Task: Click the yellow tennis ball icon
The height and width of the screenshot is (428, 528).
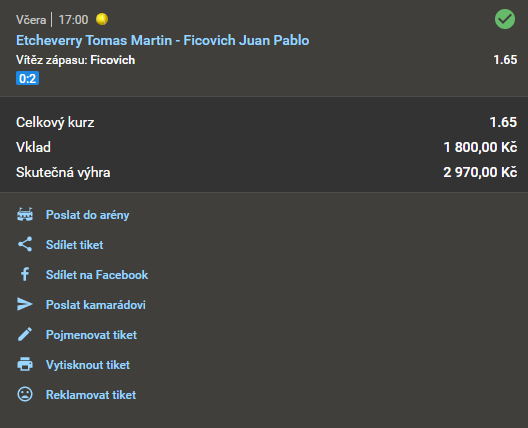Action: click(x=102, y=19)
